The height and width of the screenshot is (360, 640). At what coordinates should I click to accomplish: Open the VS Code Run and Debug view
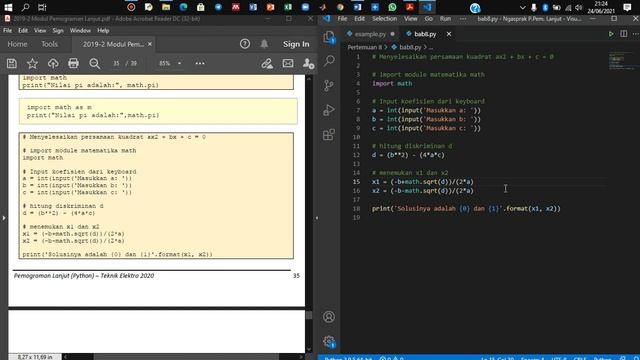tap(329, 110)
